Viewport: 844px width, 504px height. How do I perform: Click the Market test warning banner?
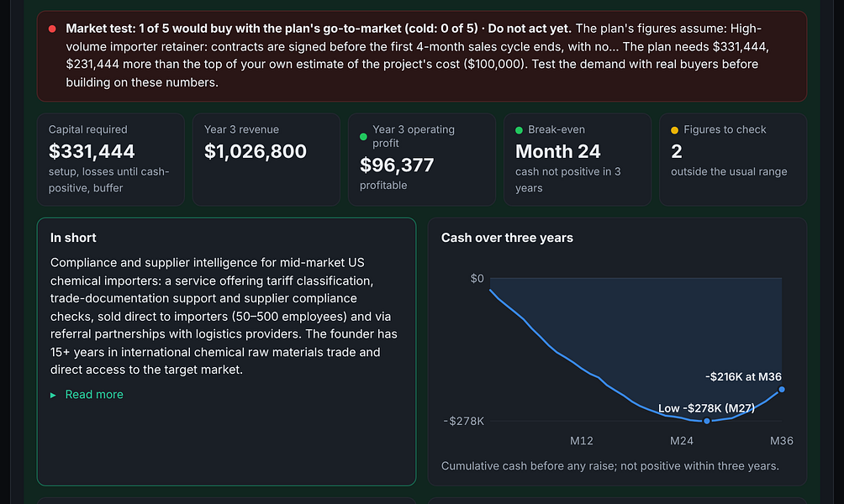coord(422,56)
